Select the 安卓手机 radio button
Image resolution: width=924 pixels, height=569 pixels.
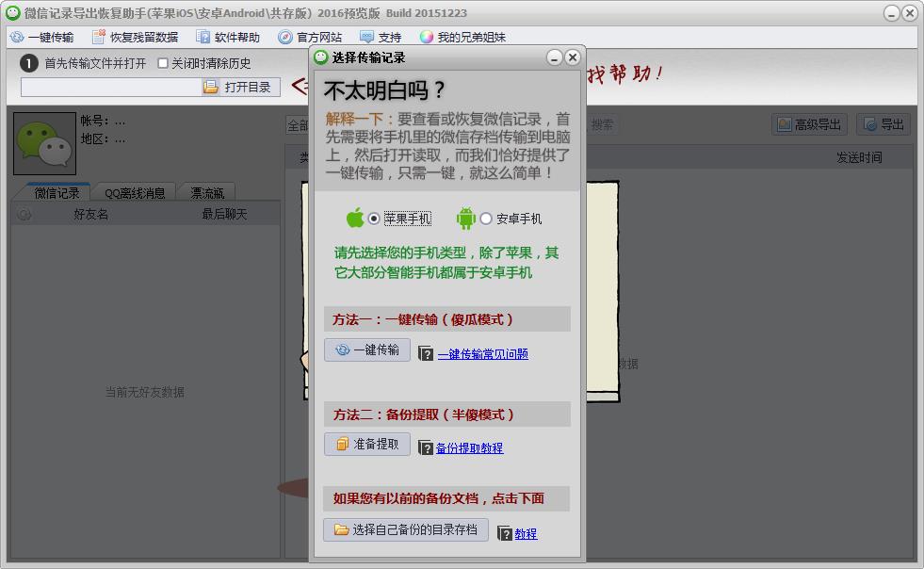[486, 219]
